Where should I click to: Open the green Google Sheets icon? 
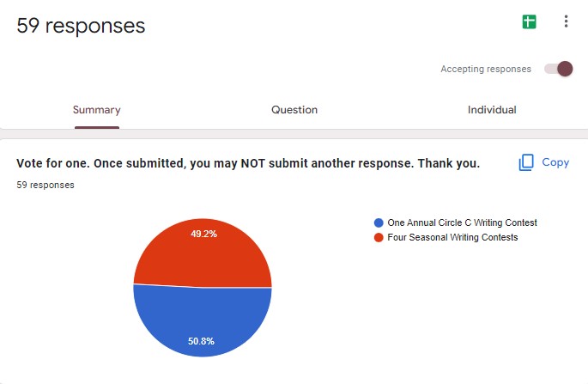tap(529, 21)
